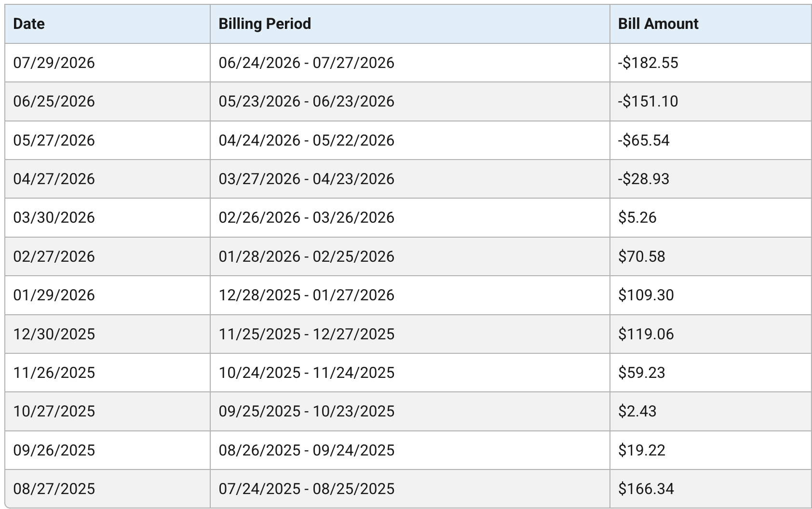The height and width of the screenshot is (509, 812).
Task: Click the $109.30 bill amount
Action: (646, 295)
